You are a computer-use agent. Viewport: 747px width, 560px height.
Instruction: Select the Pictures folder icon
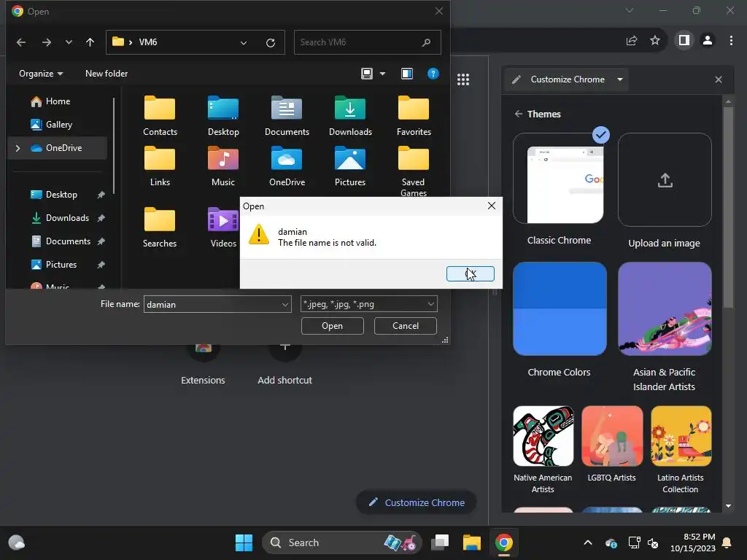(x=350, y=167)
